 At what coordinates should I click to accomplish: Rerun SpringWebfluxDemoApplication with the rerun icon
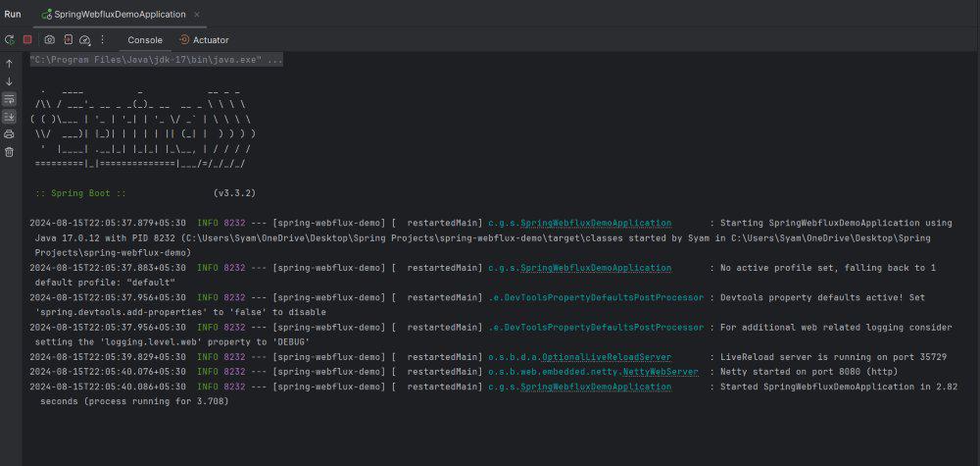[x=10, y=39]
